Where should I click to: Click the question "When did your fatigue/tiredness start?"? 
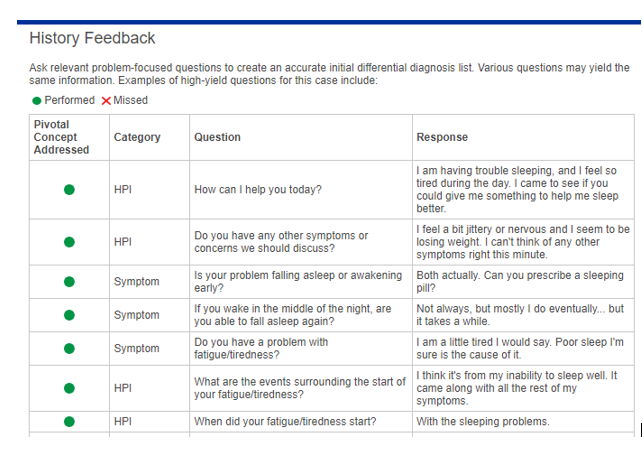click(x=284, y=421)
